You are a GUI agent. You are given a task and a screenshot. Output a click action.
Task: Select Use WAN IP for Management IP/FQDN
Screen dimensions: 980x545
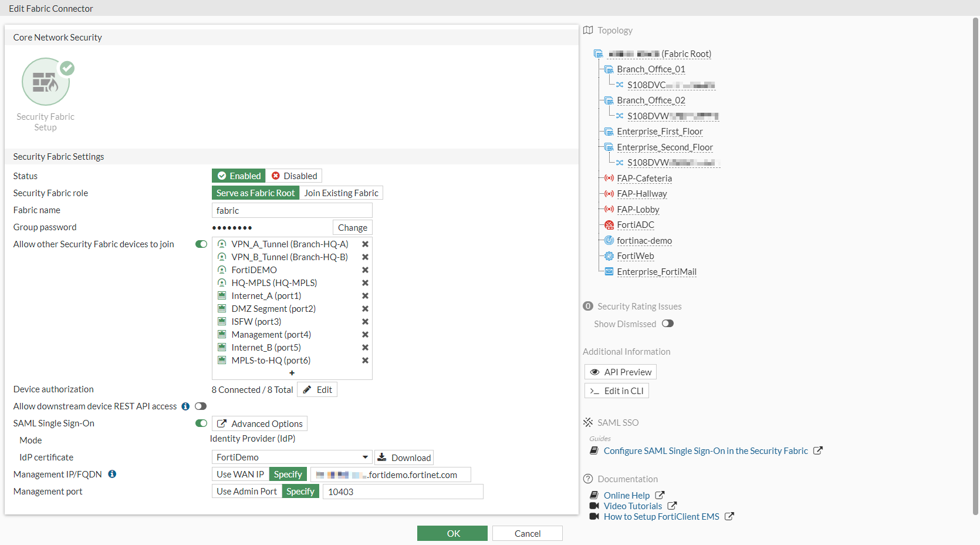tap(240, 474)
